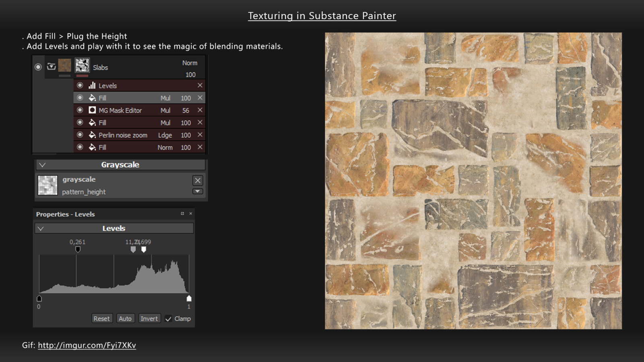This screenshot has height=362, width=644.
Task: Click the Perlin noise zoom fill icon
Action: (92, 135)
